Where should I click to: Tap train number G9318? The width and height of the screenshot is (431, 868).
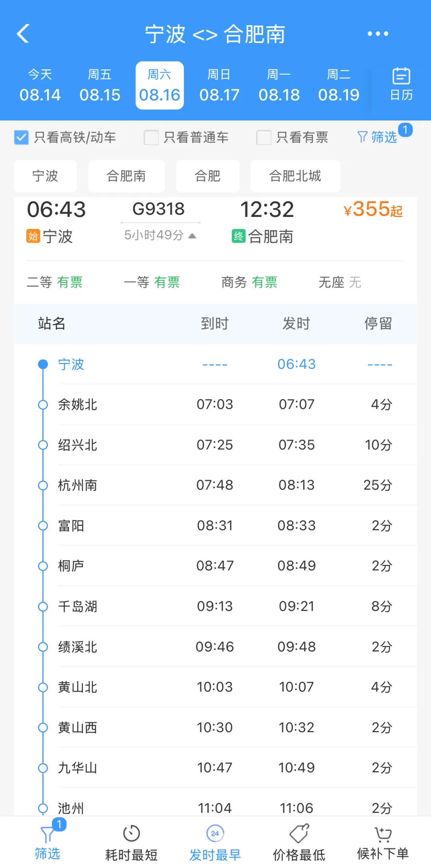click(x=158, y=209)
